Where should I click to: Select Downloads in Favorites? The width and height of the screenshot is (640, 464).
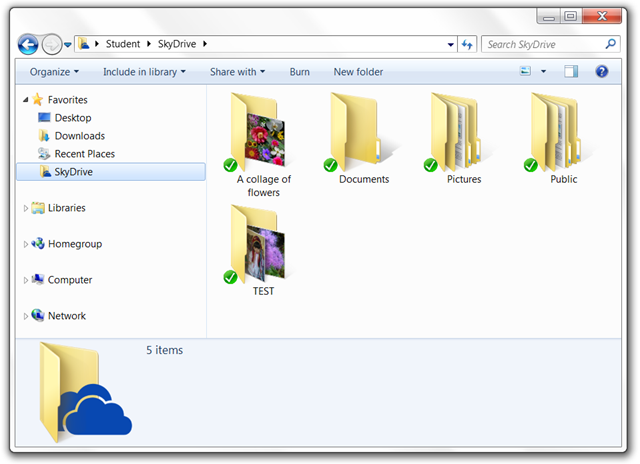[x=79, y=136]
